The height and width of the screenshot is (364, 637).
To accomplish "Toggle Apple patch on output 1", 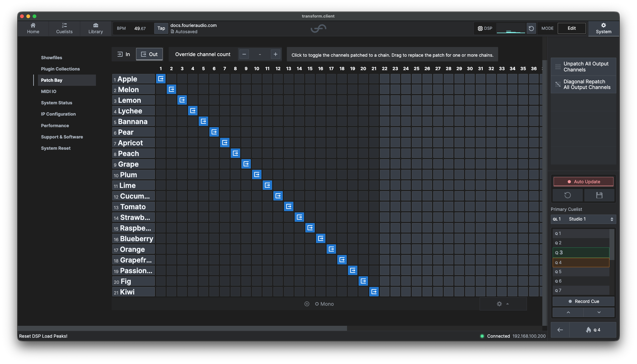I will tap(161, 79).
